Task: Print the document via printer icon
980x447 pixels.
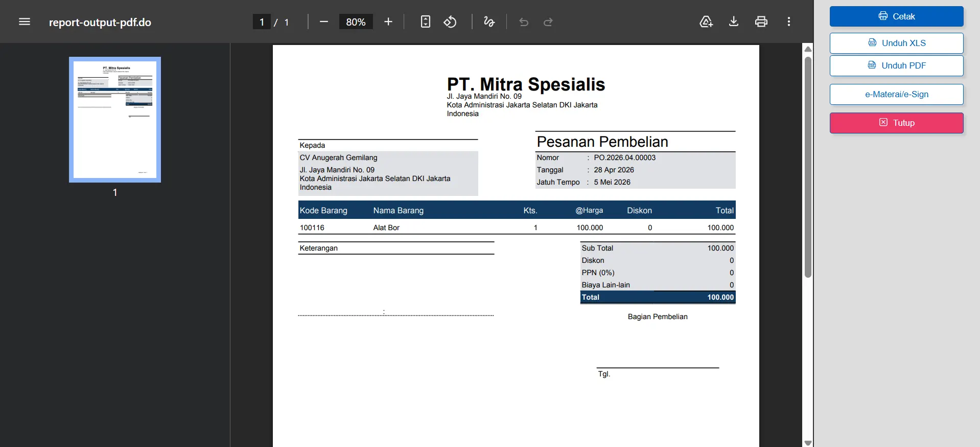Action: pyautogui.click(x=761, y=21)
